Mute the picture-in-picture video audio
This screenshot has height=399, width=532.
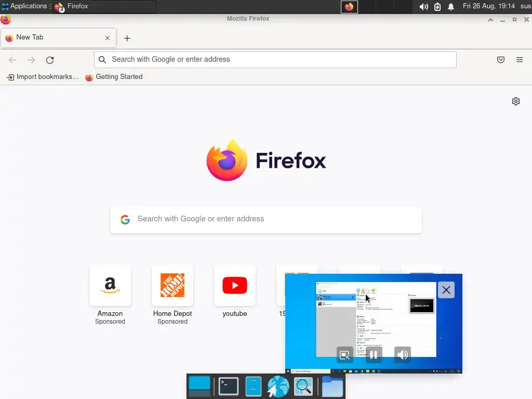point(403,355)
